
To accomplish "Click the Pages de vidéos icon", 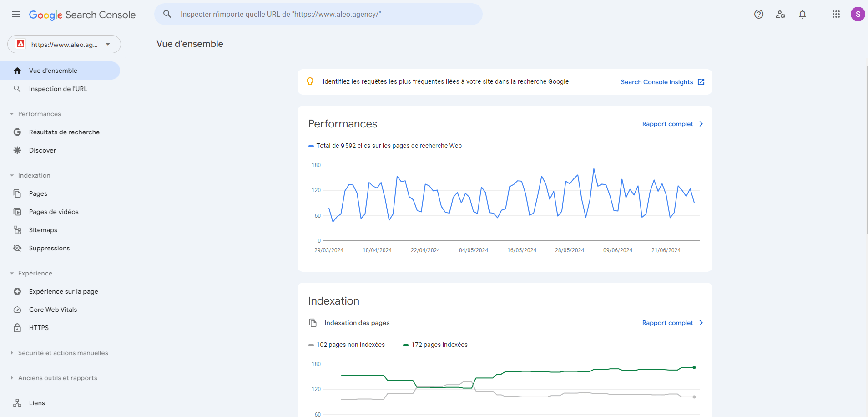I will point(17,212).
